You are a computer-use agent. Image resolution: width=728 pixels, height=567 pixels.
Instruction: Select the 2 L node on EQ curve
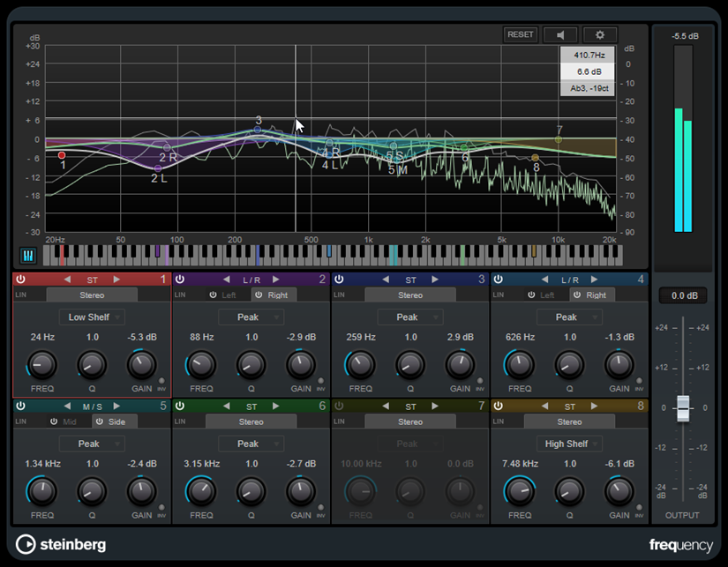pos(158,168)
